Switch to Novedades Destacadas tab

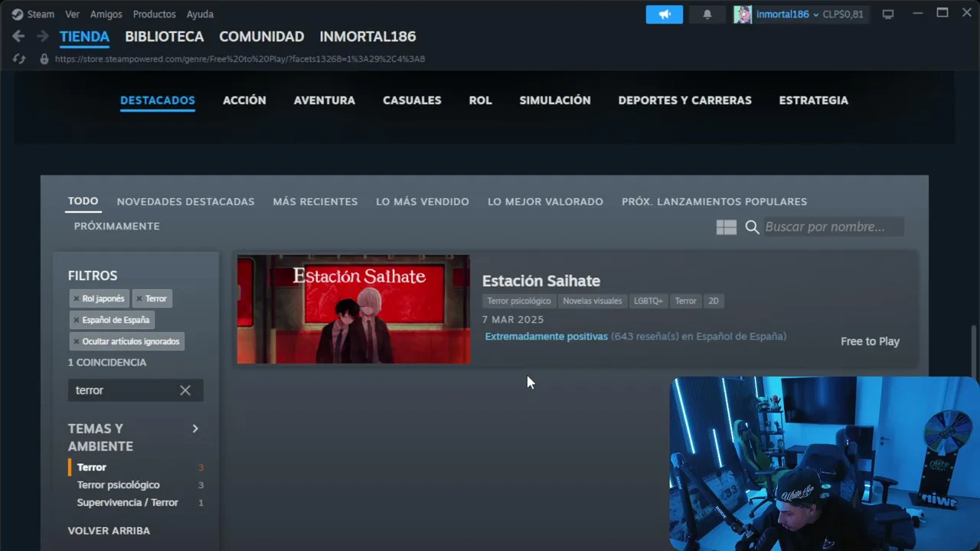click(185, 201)
